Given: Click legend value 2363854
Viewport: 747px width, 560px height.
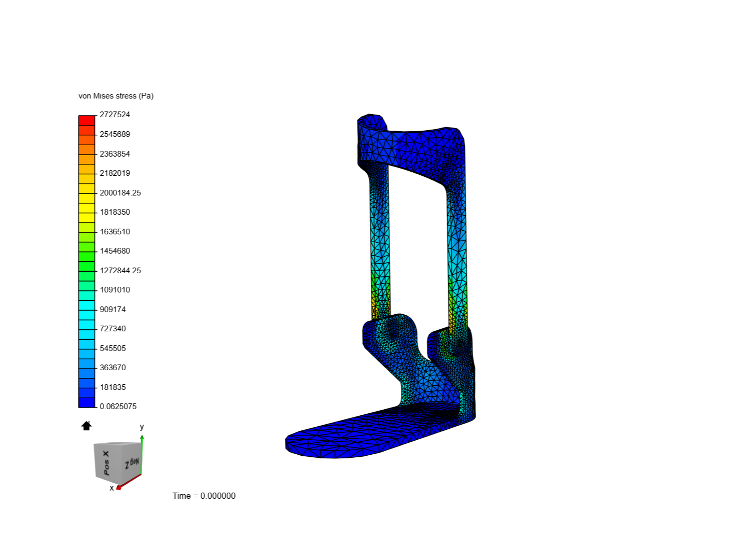Looking at the screenshot, I should tap(115, 153).
